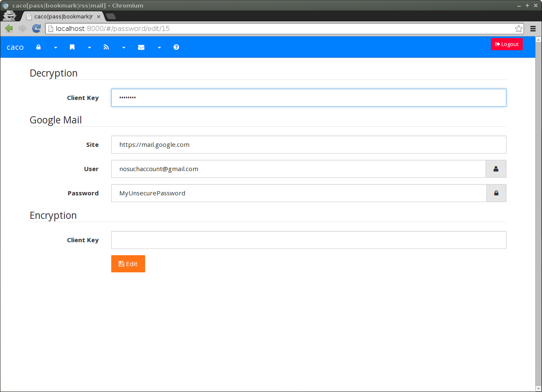
Task: Reload the page with refresh icon
Action: 36,28
